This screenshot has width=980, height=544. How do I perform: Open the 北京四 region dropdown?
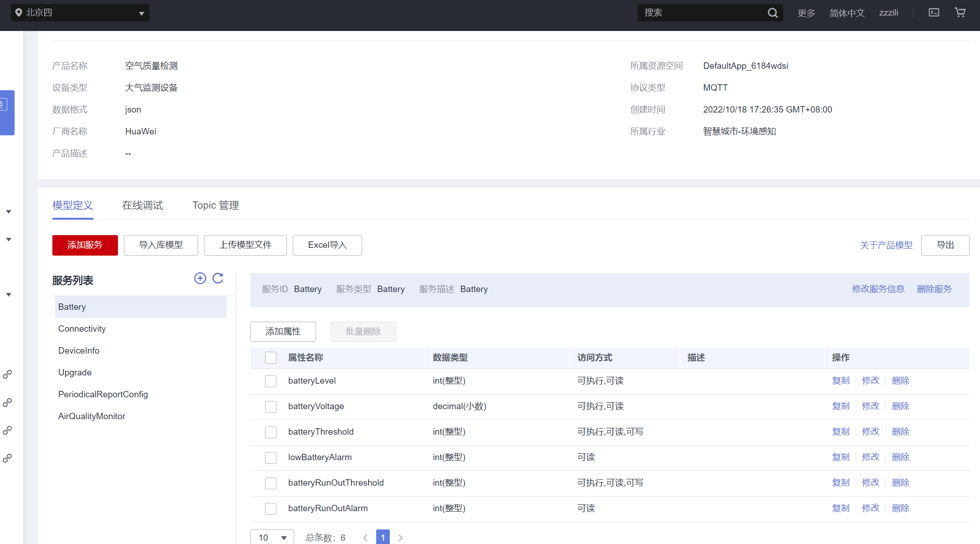[x=80, y=13]
